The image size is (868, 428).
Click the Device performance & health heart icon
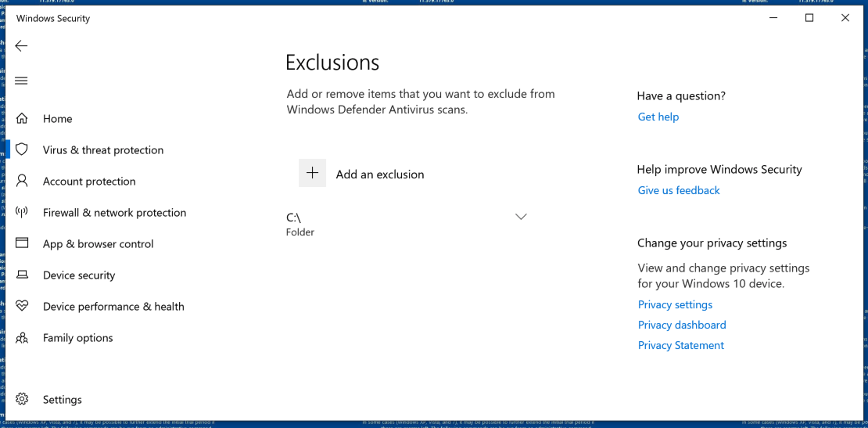pyautogui.click(x=22, y=306)
